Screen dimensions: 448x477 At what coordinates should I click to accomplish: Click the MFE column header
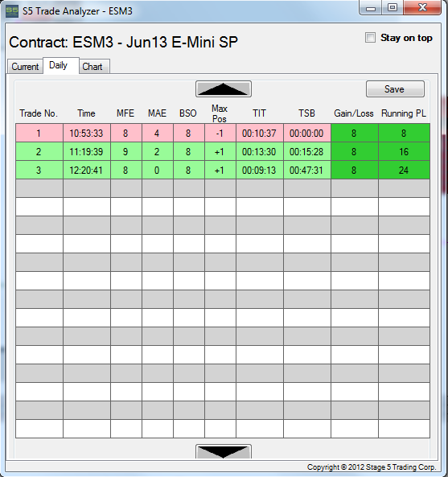[x=125, y=113]
